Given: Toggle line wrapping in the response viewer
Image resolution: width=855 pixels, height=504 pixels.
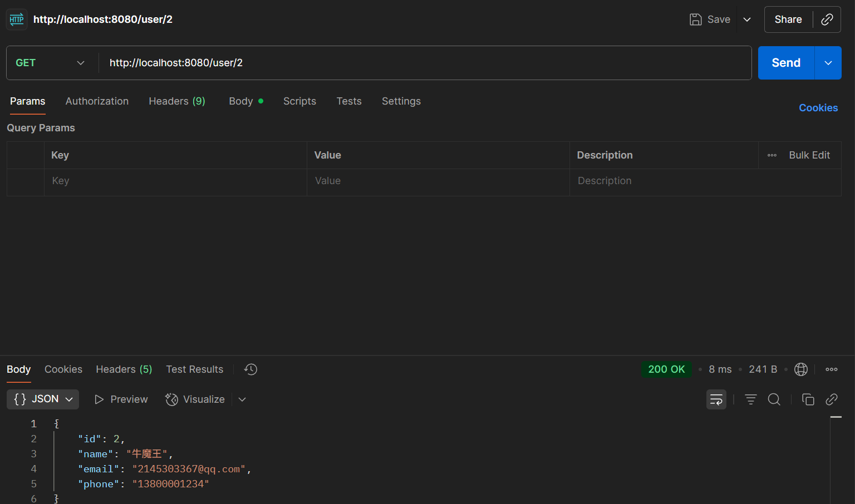Looking at the screenshot, I should pos(716,399).
